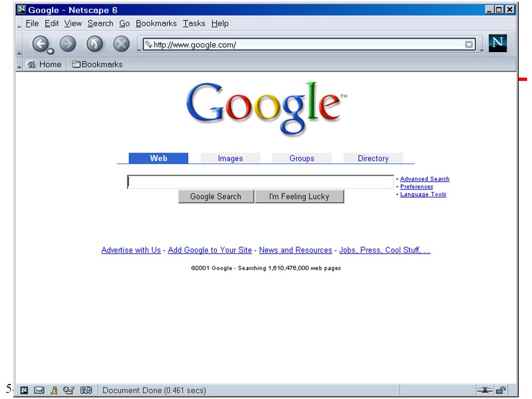Open the View menu
Viewport: 532px width, 399px height.
pyautogui.click(x=73, y=23)
